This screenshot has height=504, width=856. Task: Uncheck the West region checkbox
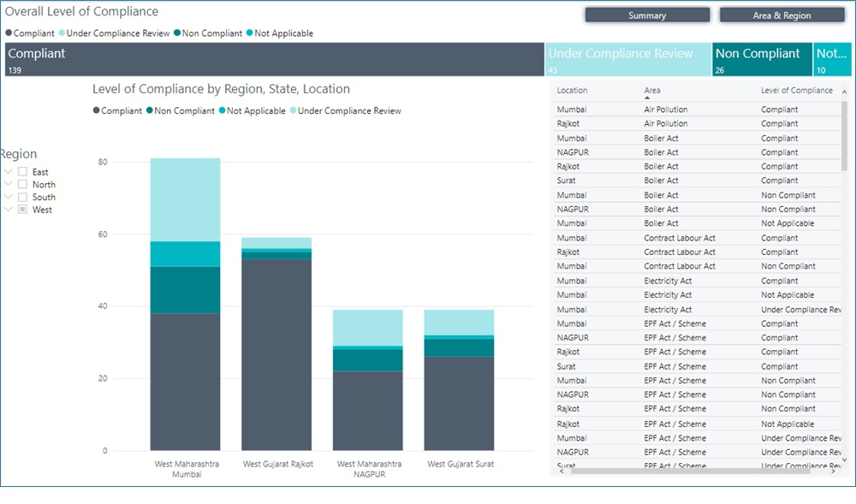coord(22,210)
